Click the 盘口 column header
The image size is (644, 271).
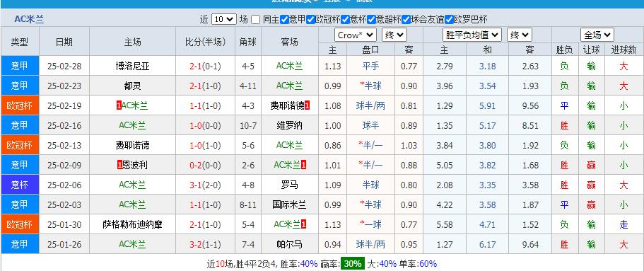[370, 50]
